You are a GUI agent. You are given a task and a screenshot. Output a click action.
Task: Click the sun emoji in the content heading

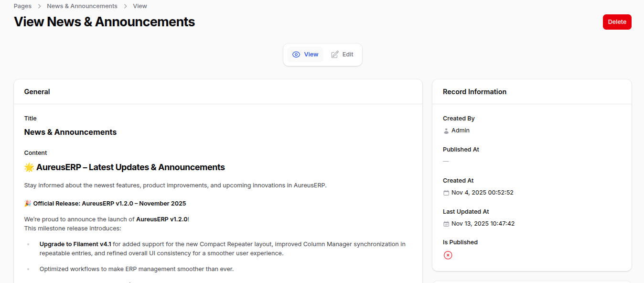tap(28, 167)
